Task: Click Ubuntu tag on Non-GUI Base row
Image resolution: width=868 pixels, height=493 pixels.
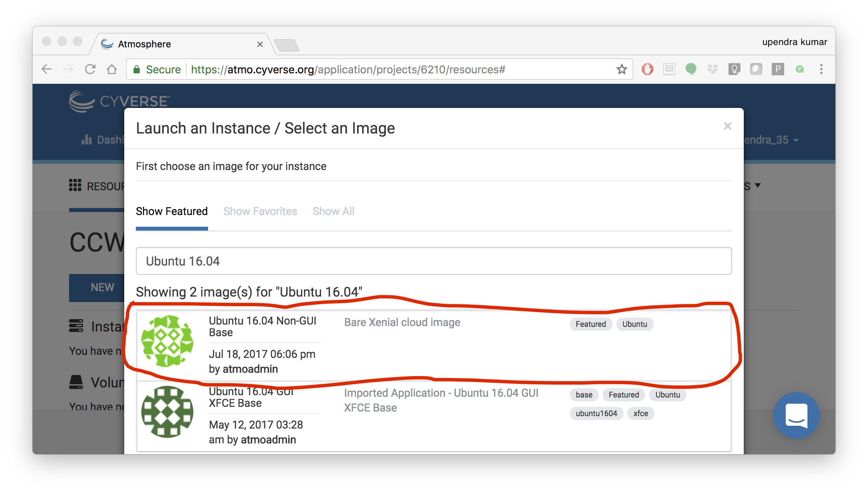Action: point(635,324)
